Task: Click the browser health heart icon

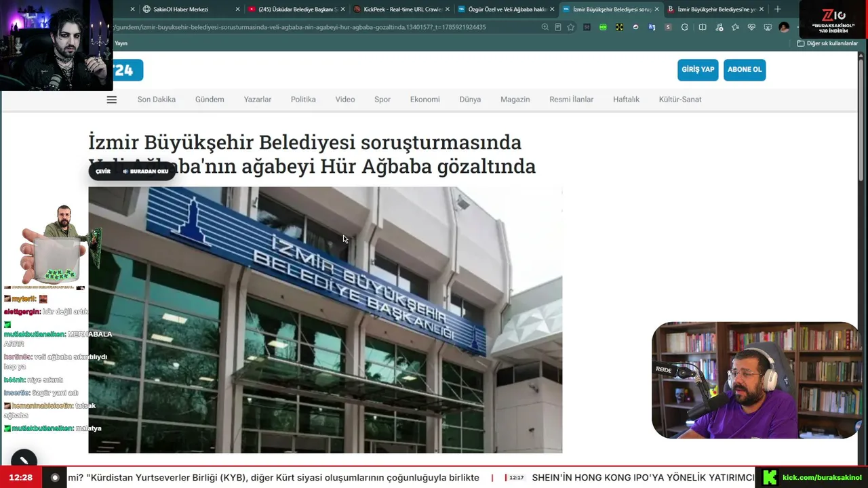Action: pos(751,27)
